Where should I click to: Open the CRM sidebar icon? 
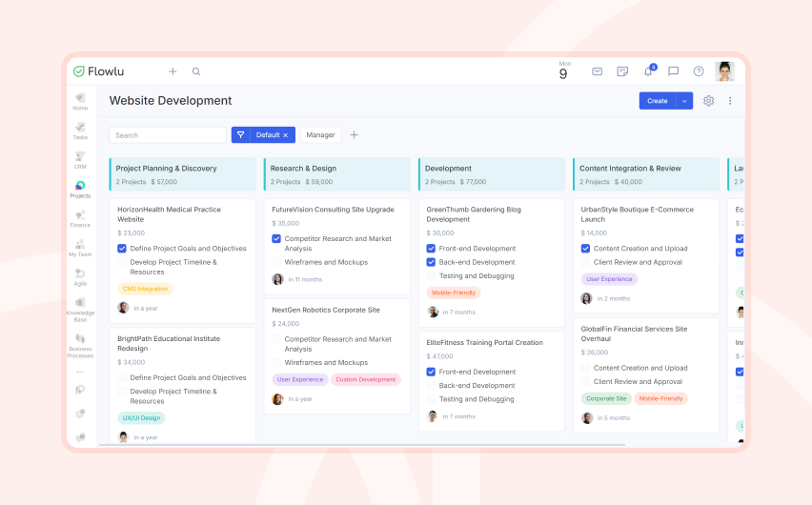point(80,160)
